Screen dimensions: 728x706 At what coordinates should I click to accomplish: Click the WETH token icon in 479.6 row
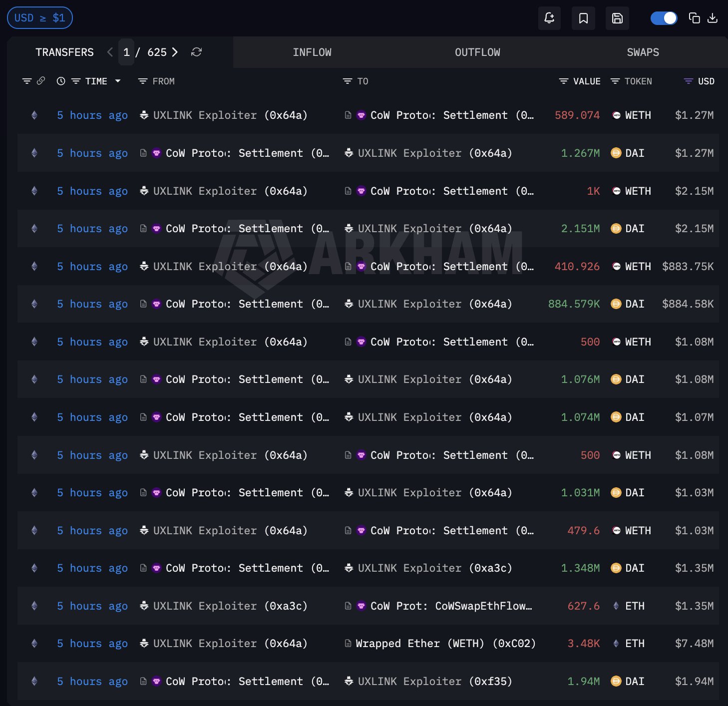pos(616,530)
